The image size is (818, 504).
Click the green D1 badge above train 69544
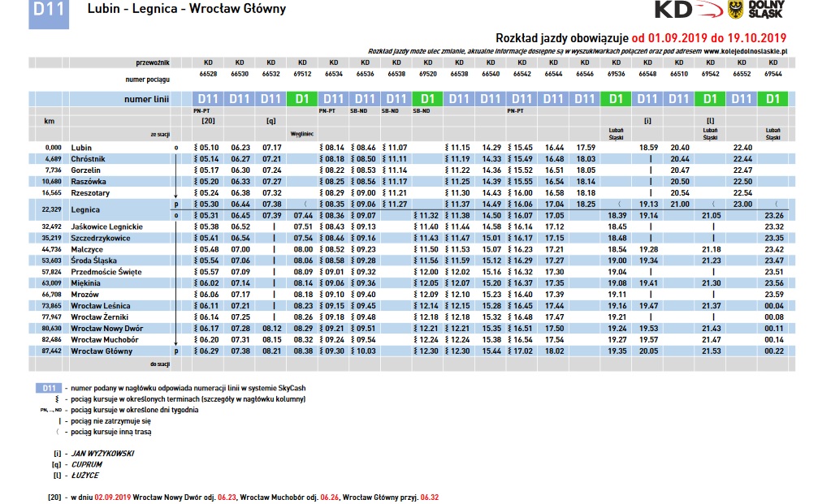click(x=773, y=99)
